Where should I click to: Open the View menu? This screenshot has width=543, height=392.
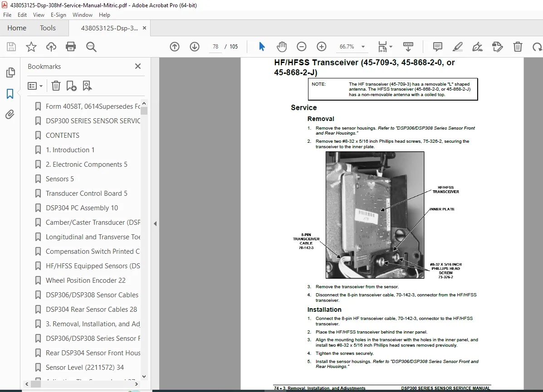click(x=39, y=15)
